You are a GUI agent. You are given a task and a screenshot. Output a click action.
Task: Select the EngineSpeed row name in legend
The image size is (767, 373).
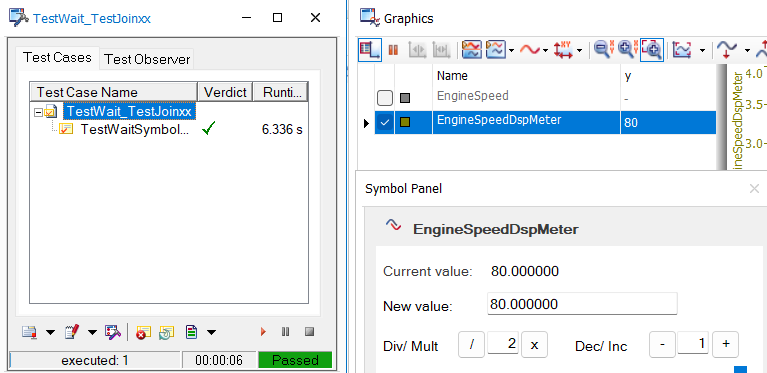473,96
